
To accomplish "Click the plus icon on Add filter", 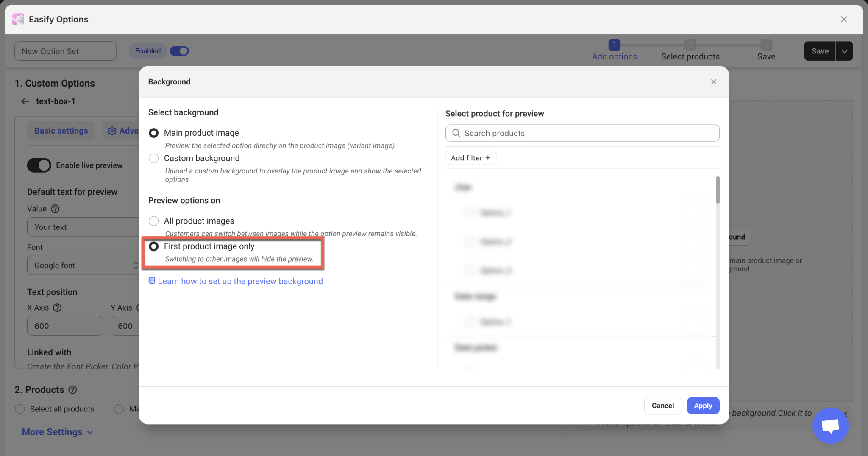I will tap(488, 158).
